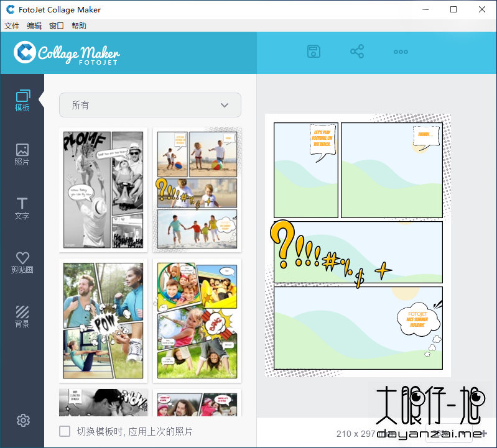Open the 文件 menu
The image size is (497, 448).
coord(12,26)
